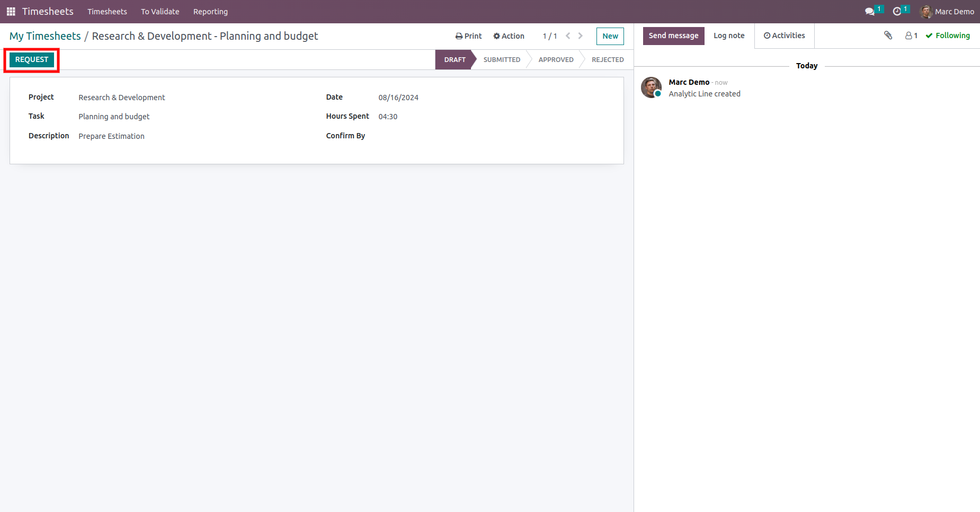Click Send message button
Image resolution: width=980 pixels, height=512 pixels.
(x=674, y=36)
